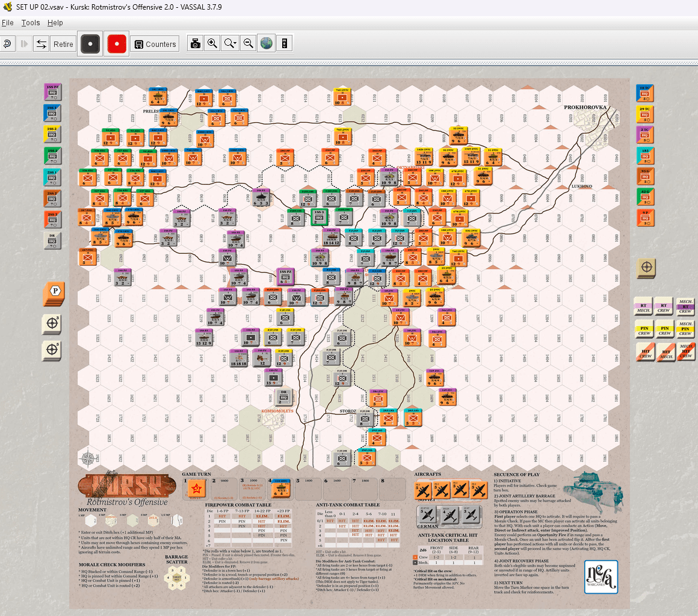698x616 pixels.
Task: Click the yellow PIN CREW marker leftmost
Action: [644, 328]
